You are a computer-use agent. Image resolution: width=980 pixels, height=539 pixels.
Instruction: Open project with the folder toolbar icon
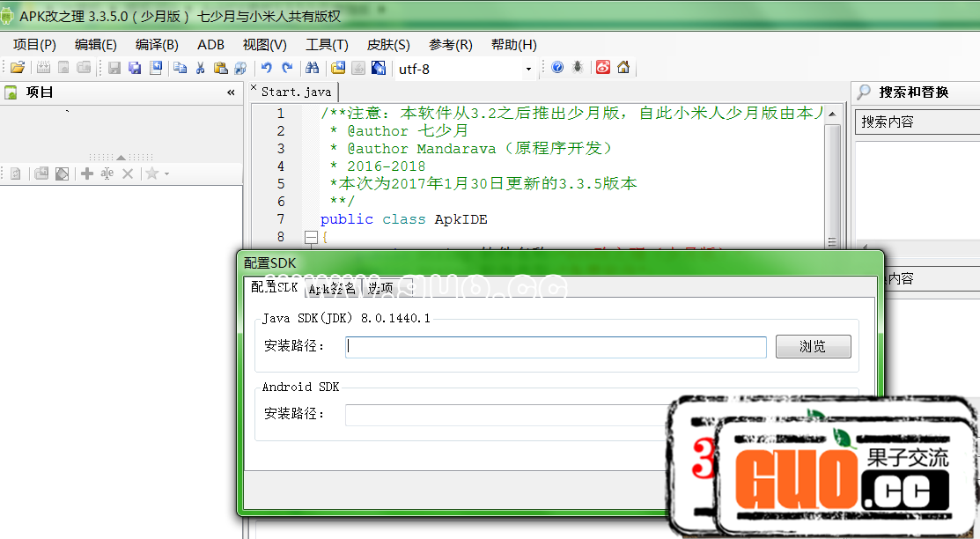18,68
